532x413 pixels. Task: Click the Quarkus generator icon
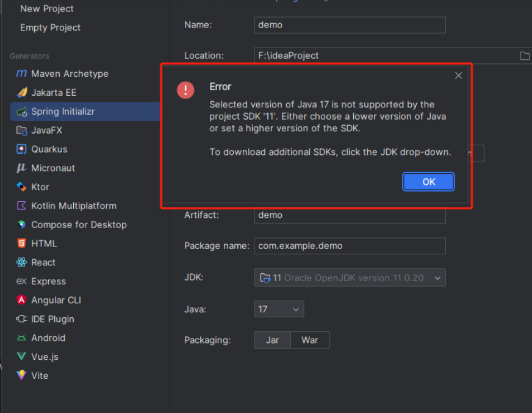[21, 149]
